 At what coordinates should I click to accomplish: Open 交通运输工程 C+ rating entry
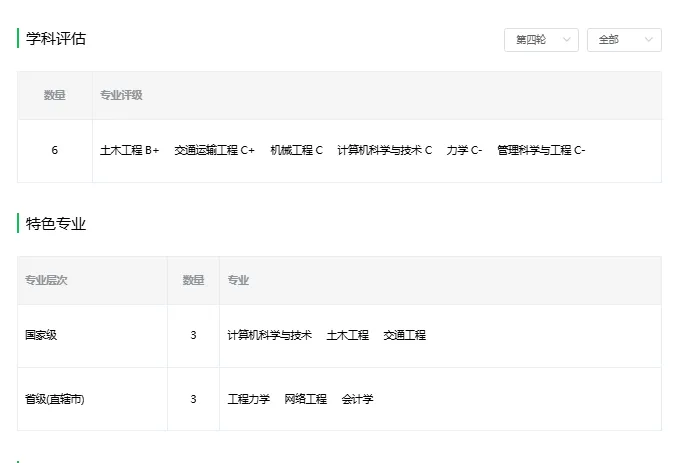point(214,150)
